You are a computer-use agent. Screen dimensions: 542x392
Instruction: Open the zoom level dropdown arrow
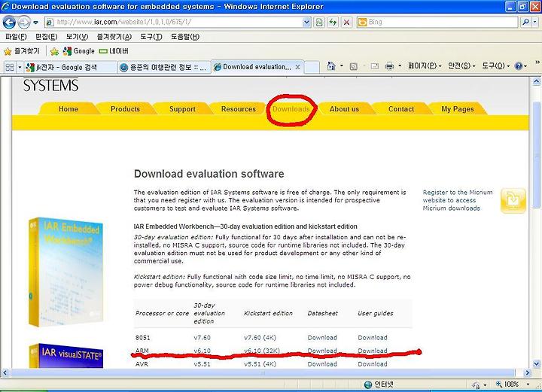pyautogui.click(x=528, y=384)
